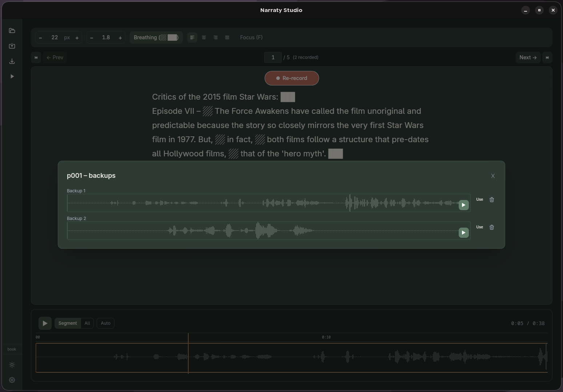Enable Focus mode
This screenshot has height=392, width=563.
(x=251, y=37)
